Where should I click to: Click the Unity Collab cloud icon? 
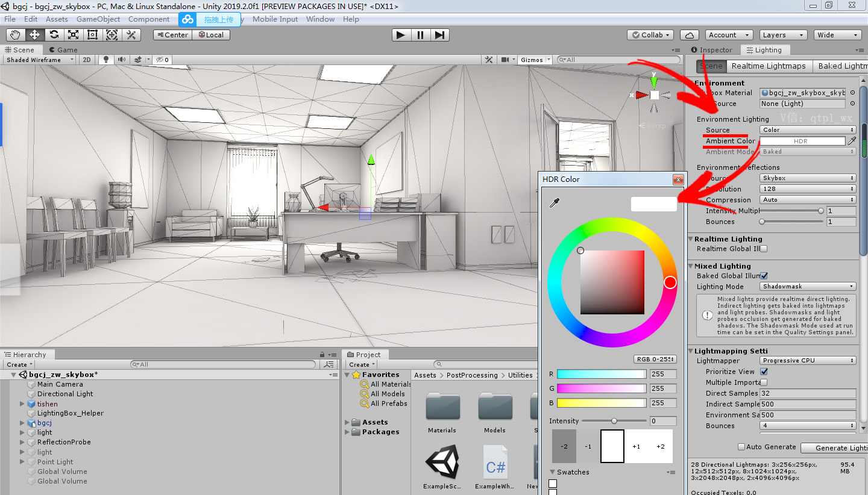pyautogui.click(x=689, y=34)
